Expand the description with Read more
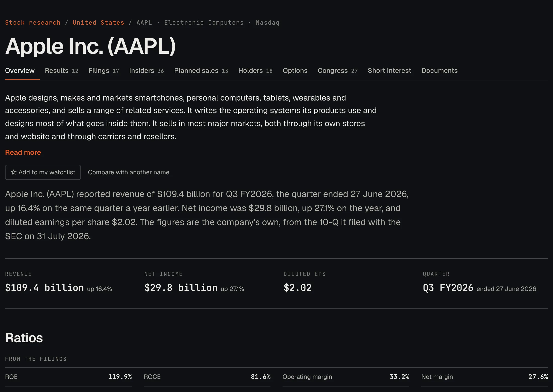Screen dimensions: 553x392 tap(23, 152)
